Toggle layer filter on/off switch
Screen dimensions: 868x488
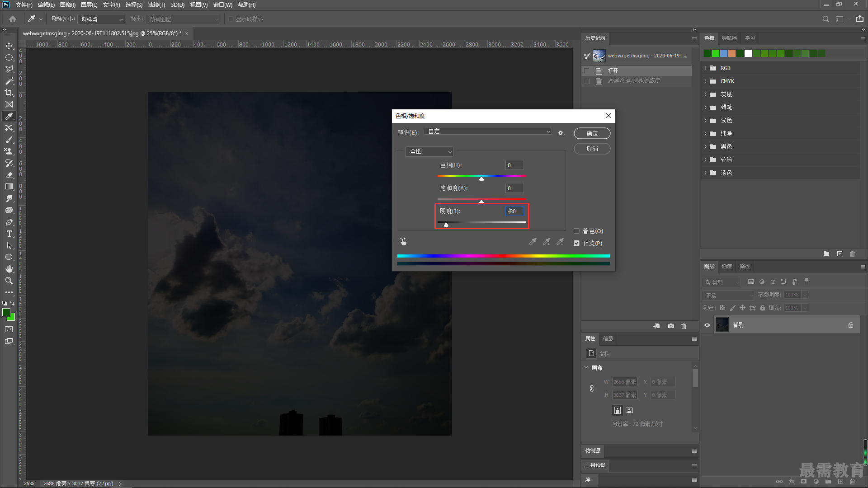coord(807,281)
